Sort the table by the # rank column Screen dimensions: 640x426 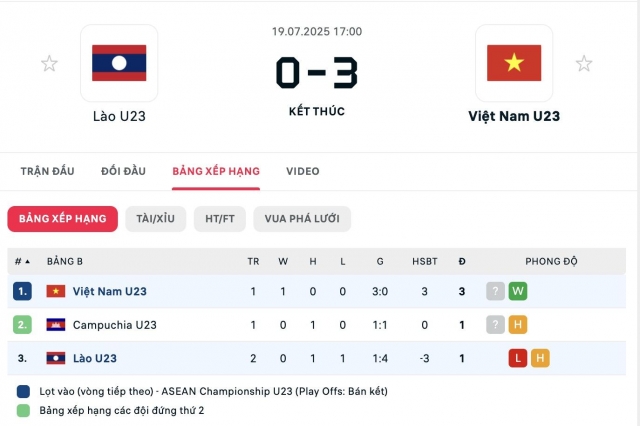(22, 261)
